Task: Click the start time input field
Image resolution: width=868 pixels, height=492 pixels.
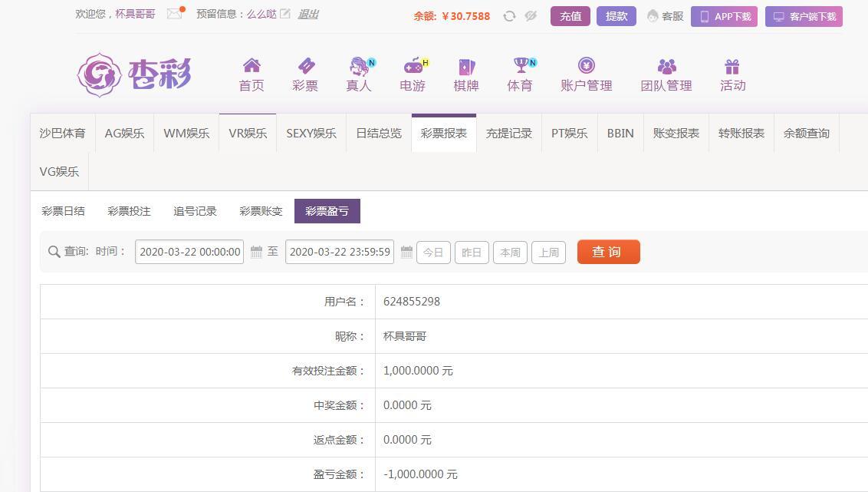Action: (x=189, y=252)
